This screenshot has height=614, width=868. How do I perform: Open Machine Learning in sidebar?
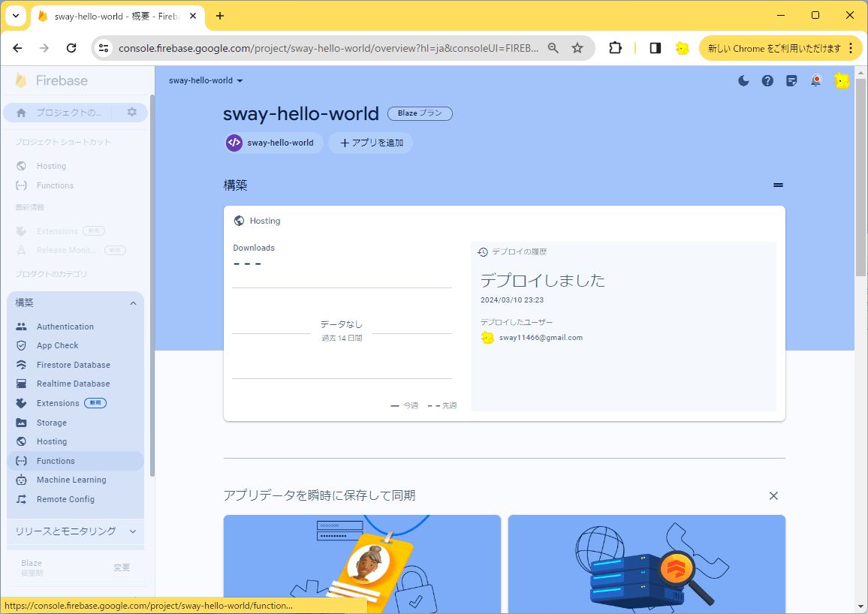[75, 480]
